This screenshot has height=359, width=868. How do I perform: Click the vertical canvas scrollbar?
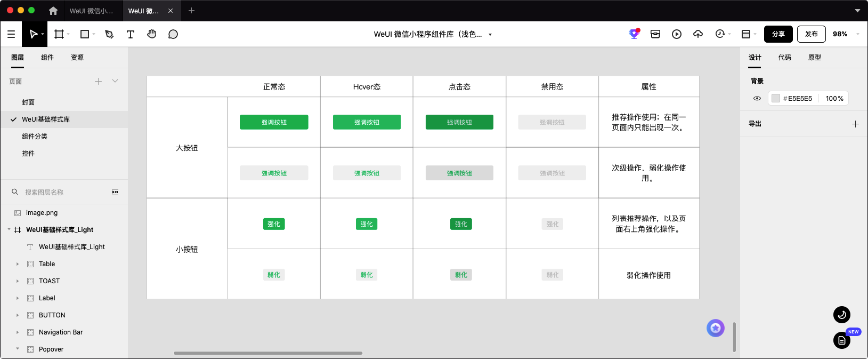point(734,337)
